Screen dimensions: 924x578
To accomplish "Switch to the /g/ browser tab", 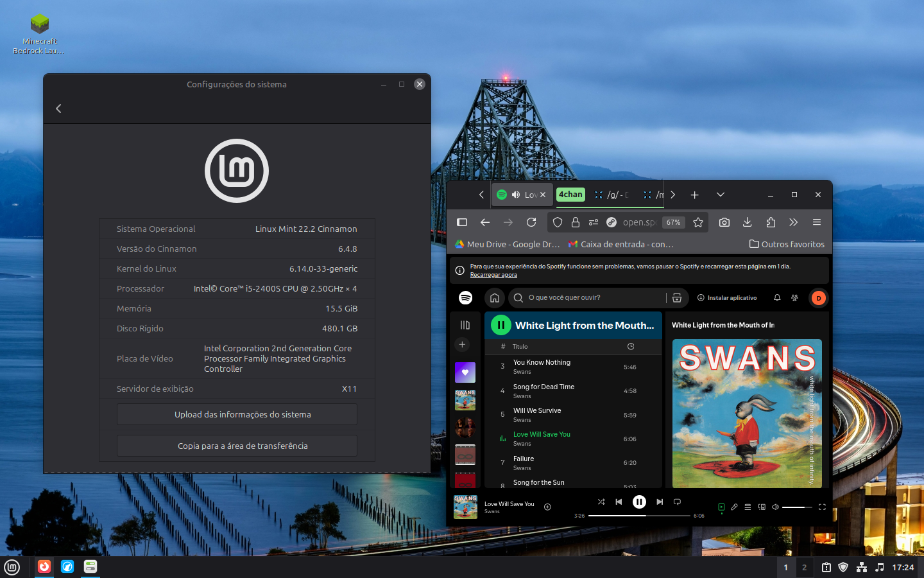I will pos(612,195).
